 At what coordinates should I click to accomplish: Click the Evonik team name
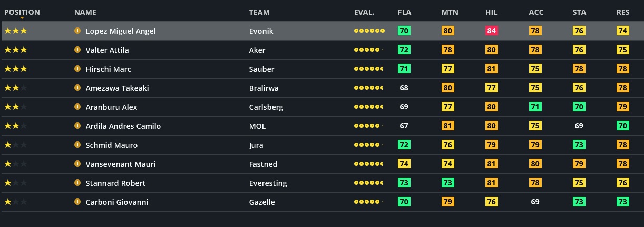[x=261, y=31]
